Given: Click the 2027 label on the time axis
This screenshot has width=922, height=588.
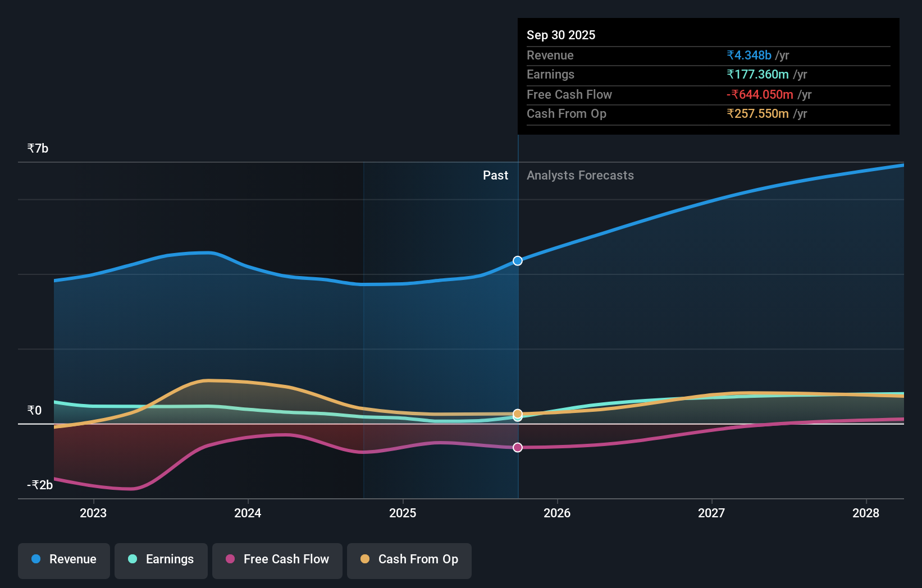Looking at the screenshot, I should click(x=711, y=513).
